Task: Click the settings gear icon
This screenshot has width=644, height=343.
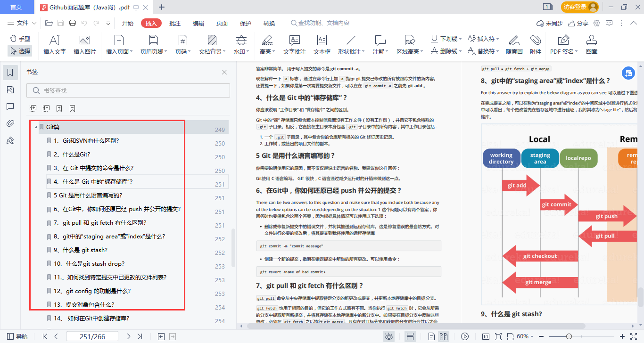Action: click(x=597, y=23)
